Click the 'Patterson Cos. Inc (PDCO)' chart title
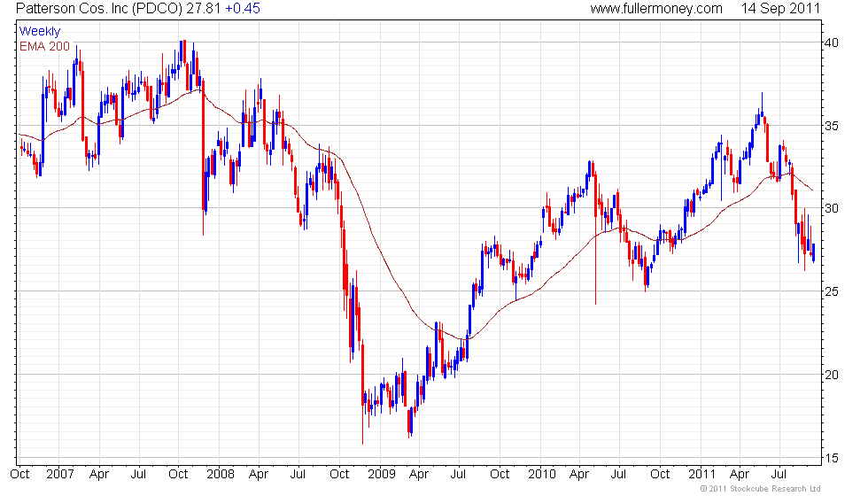Viewport: 868px width, 496px height. pos(99,9)
